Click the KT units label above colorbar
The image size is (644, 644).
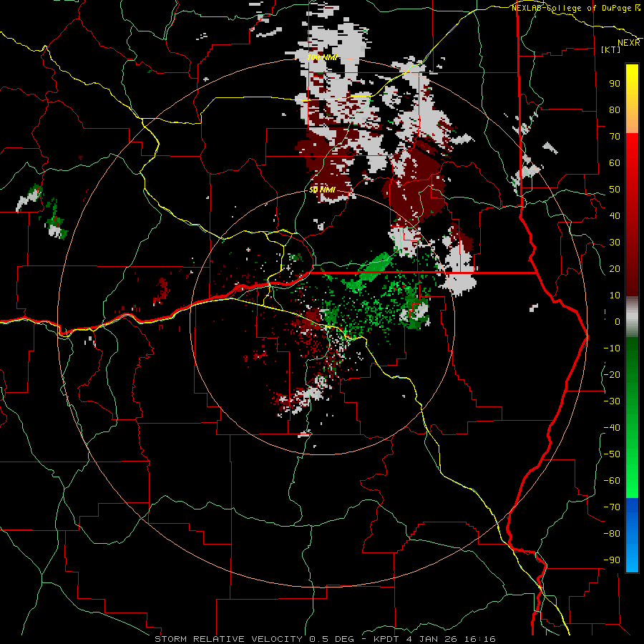click(x=611, y=49)
